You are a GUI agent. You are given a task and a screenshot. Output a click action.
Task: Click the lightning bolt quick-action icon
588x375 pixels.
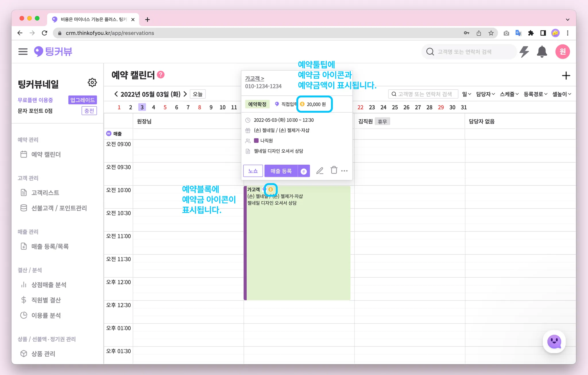(524, 52)
